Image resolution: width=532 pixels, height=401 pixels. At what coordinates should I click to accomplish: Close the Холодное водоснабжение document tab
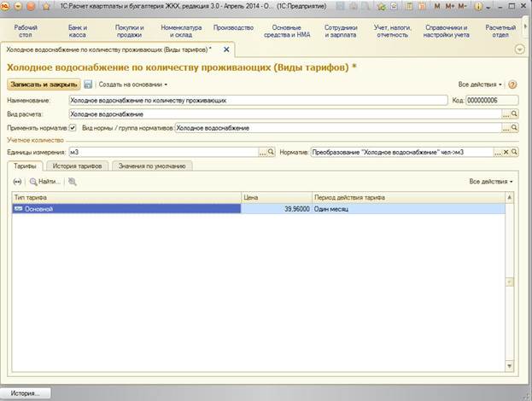pos(226,49)
